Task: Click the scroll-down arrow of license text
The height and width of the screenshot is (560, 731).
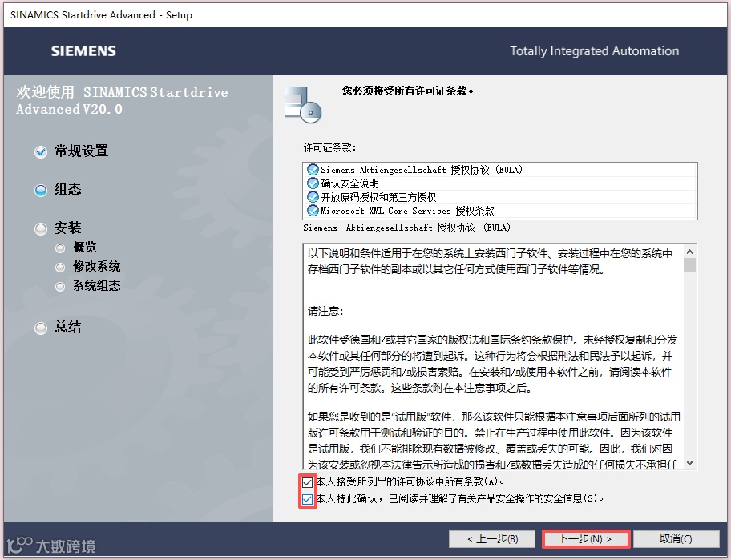Action: click(690, 463)
